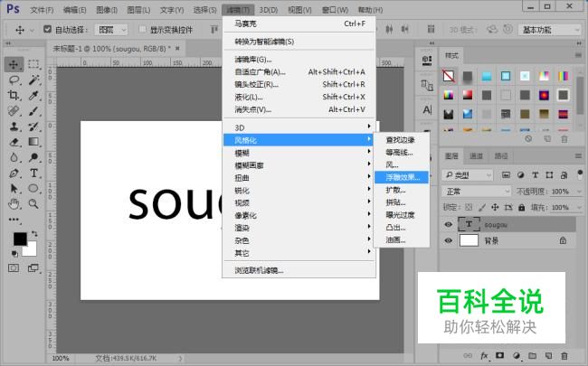Viewport: 588px width, 366px height.
Task: Create new adjustment layer
Action: coord(517,355)
